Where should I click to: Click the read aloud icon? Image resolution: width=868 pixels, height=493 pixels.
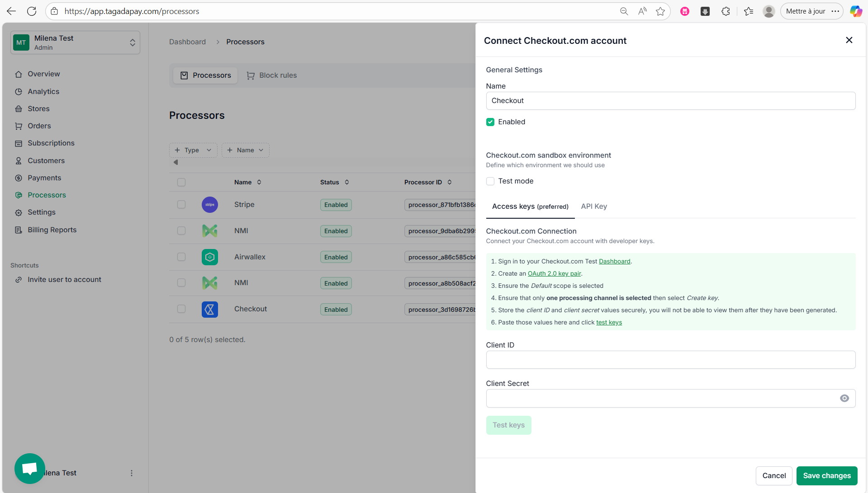[x=642, y=11]
